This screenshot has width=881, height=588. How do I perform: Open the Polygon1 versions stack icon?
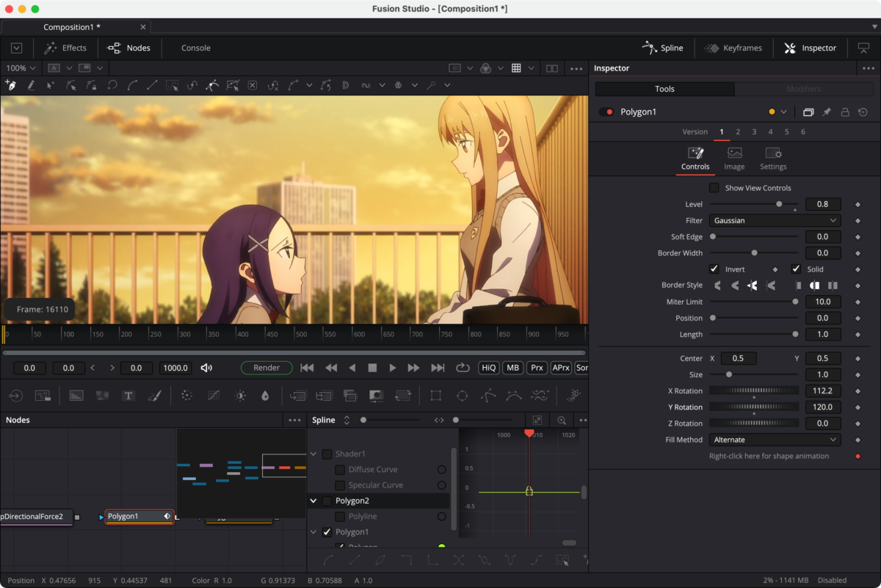(808, 112)
